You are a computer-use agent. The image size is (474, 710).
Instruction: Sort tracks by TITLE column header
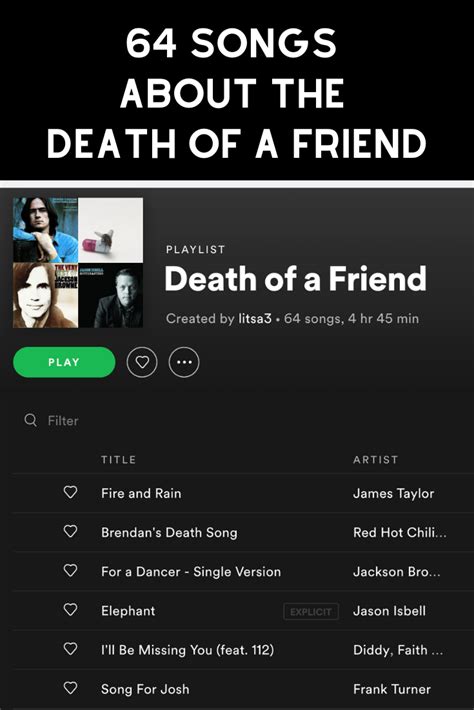pos(119,460)
